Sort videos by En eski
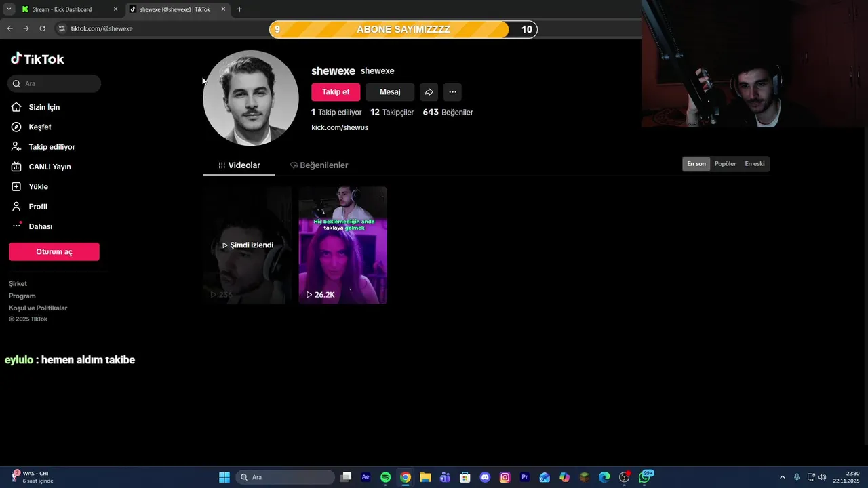The width and height of the screenshot is (868, 488). tap(755, 164)
